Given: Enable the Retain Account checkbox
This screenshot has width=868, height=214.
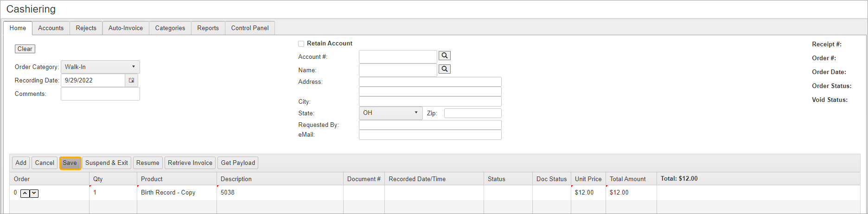Looking at the screenshot, I should (301, 44).
